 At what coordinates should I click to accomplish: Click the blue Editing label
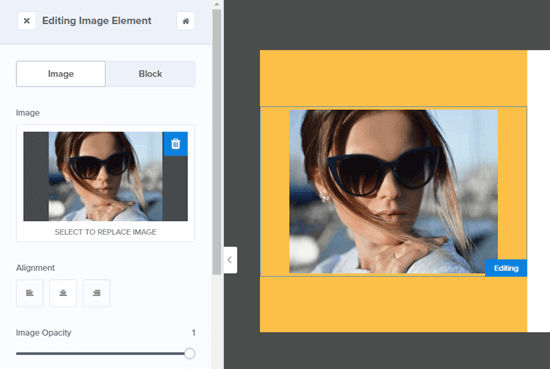pos(506,268)
